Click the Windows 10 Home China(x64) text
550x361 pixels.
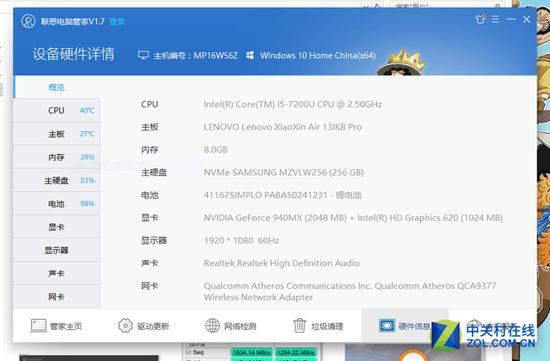[318, 55]
